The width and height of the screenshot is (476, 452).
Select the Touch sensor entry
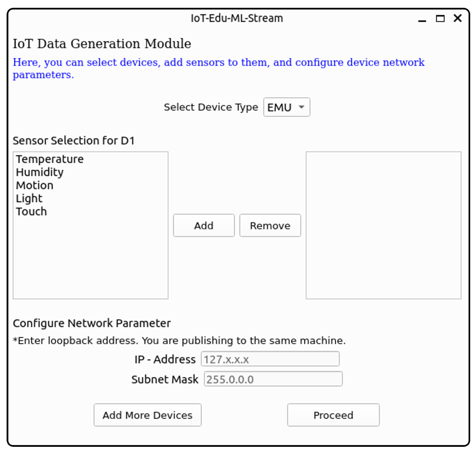(31, 212)
